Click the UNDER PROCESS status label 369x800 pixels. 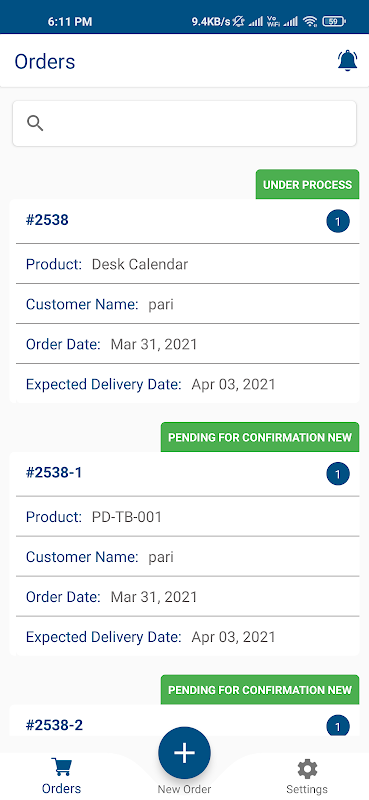pyautogui.click(x=307, y=184)
